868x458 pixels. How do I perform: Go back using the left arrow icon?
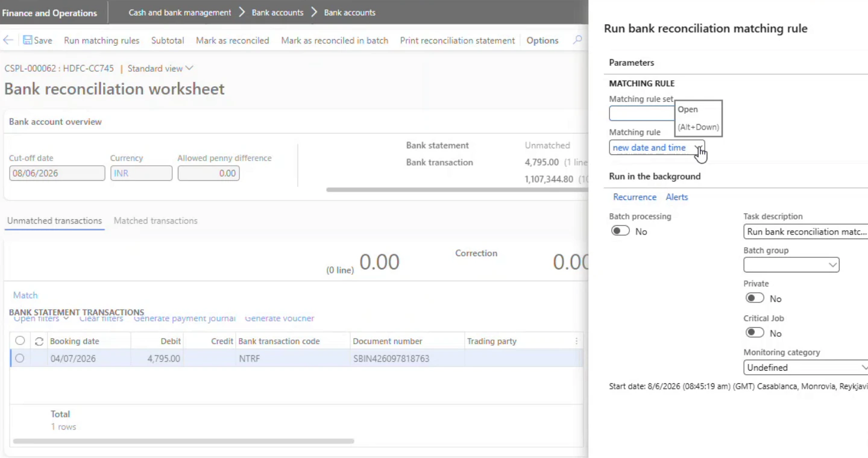click(8, 40)
